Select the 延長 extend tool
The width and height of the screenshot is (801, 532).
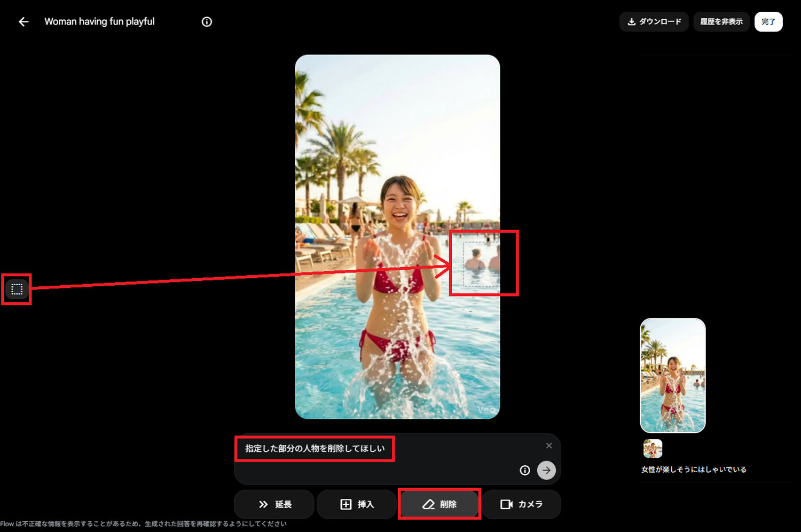274,504
